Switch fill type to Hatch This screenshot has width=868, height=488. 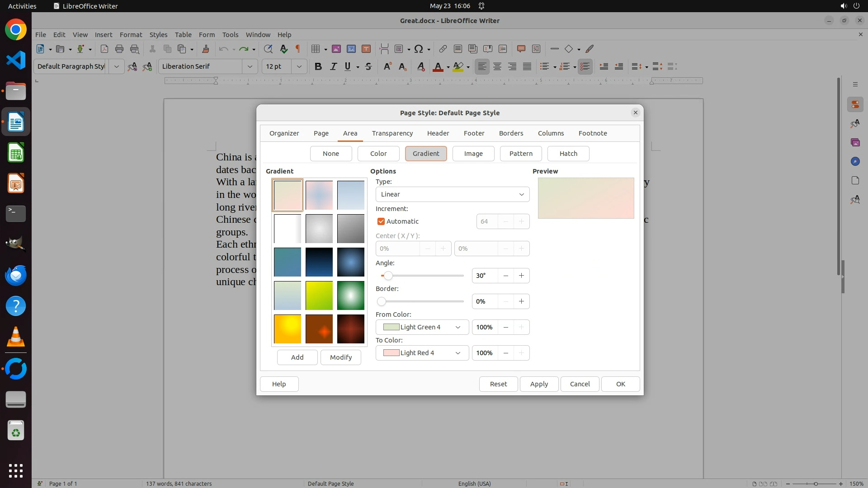click(568, 154)
